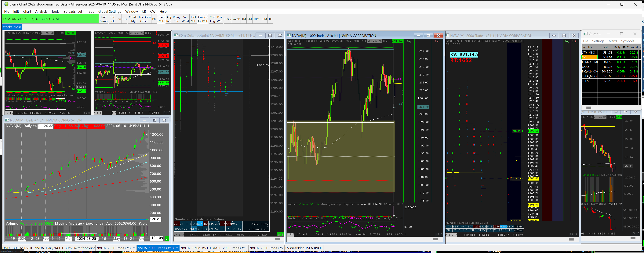The image size is (644, 253).
Task: Click the Find Symb toolbar button
Action: (x=104, y=19)
